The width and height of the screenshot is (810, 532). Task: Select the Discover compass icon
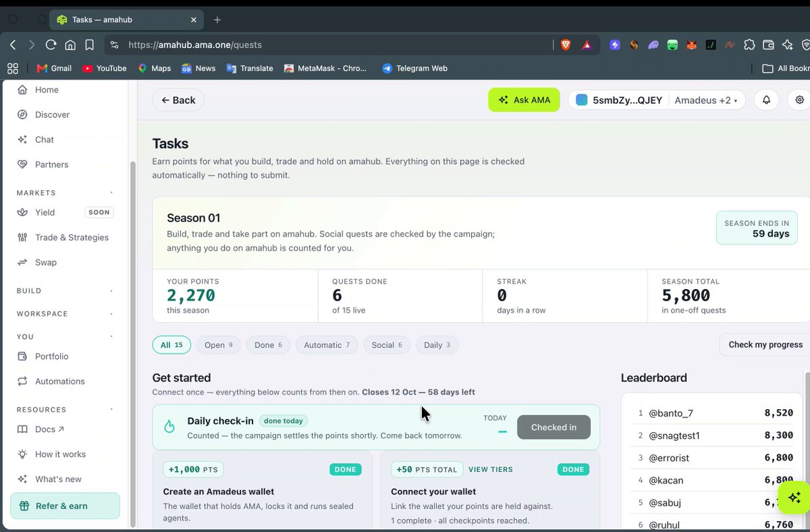[22, 115]
